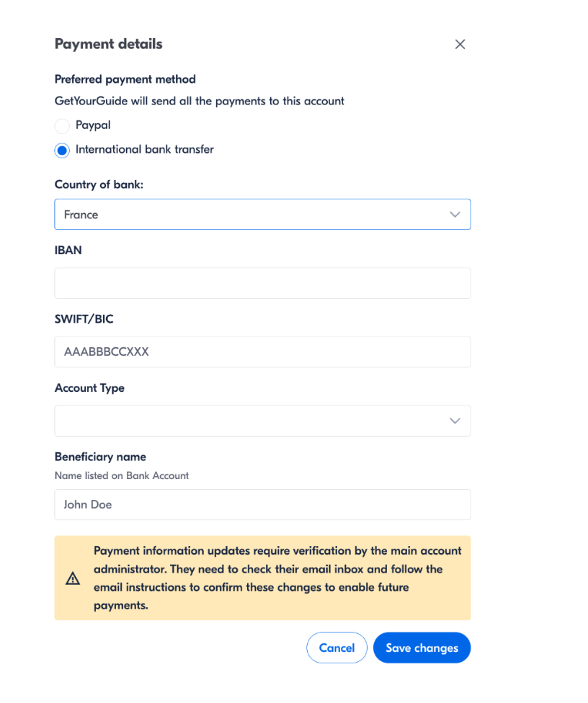Image resolution: width=588 pixels, height=703 pixels.
Task: Click the International bank transfer label text
Action: (x=145, y=150)
